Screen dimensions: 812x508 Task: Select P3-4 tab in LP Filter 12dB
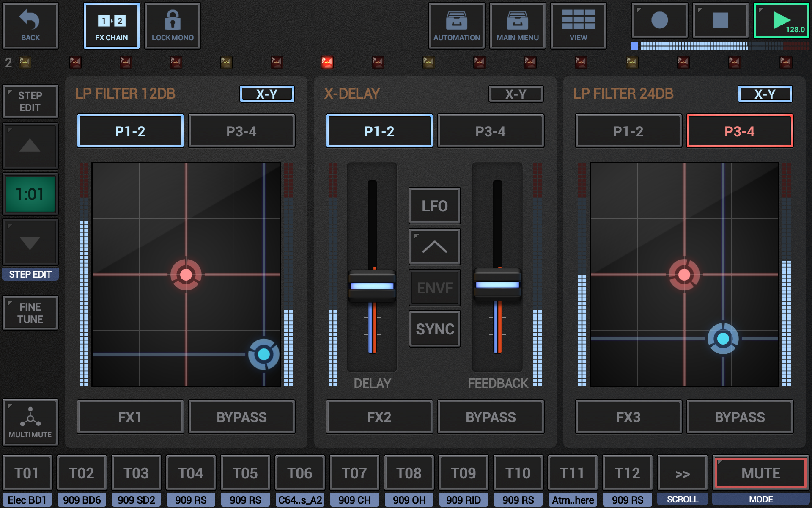point(241,131)
